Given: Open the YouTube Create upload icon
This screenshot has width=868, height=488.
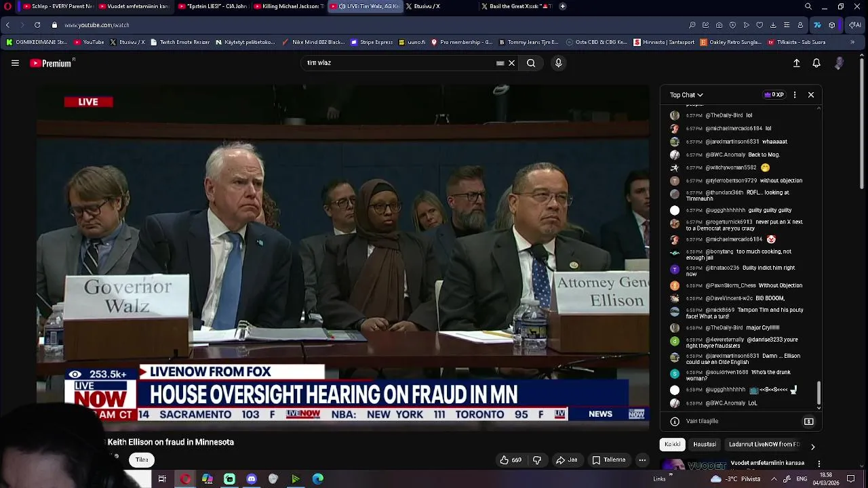Looking at the screenshot, I should [x=797, y=63].
